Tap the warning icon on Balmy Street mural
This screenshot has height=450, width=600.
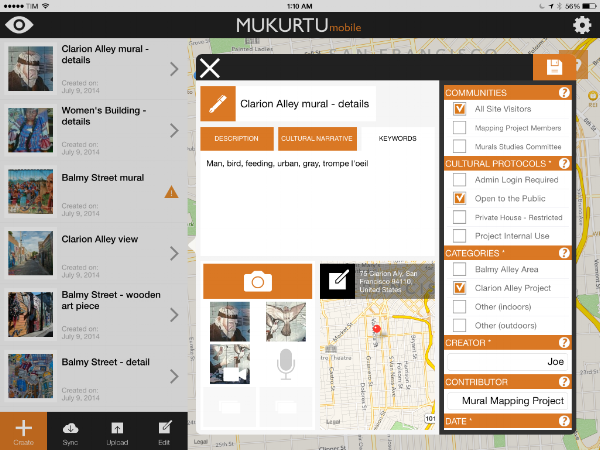(x=171, y=192)
